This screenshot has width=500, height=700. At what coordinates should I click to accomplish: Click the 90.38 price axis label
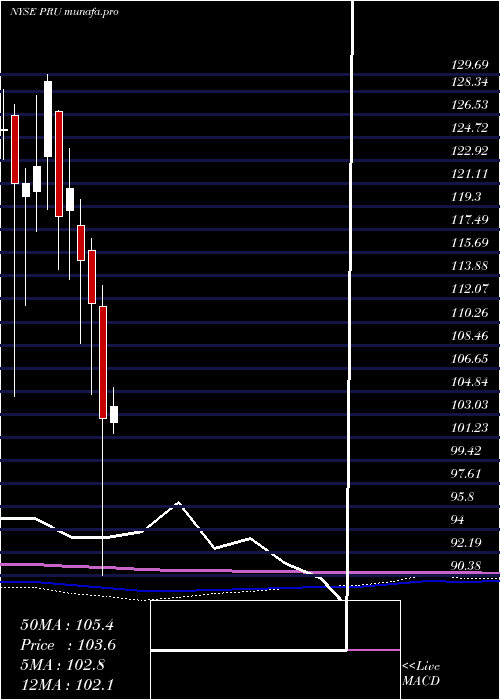[467, 567]
